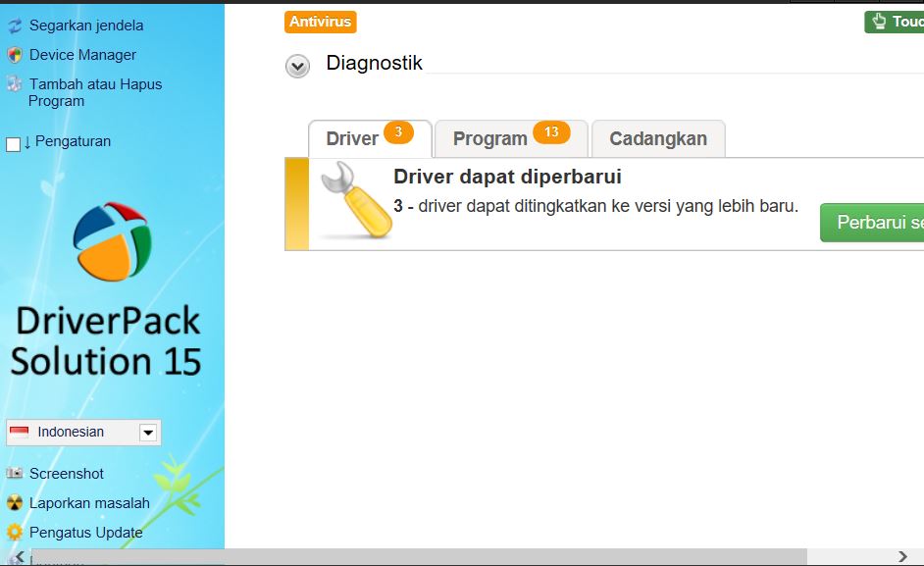Click the orange 13 badge on Program tab

pyautogui.click(x=551, y=132)
